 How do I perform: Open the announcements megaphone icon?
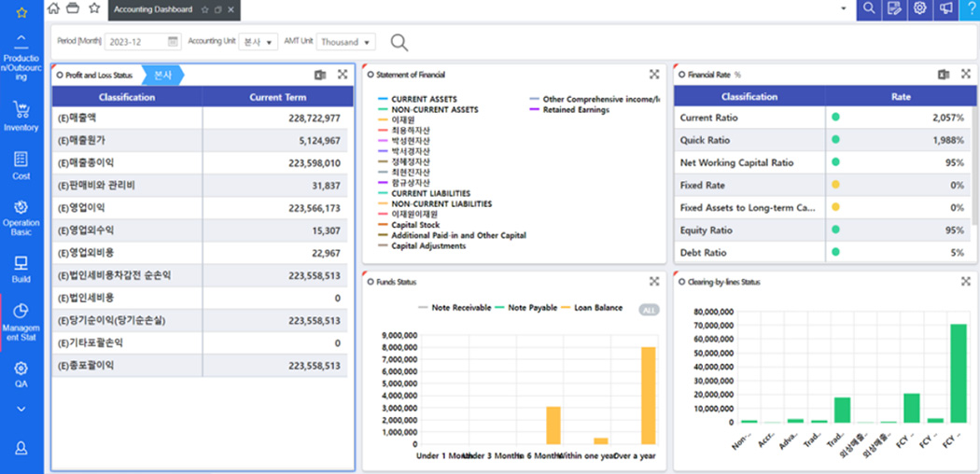click(945, 9)
